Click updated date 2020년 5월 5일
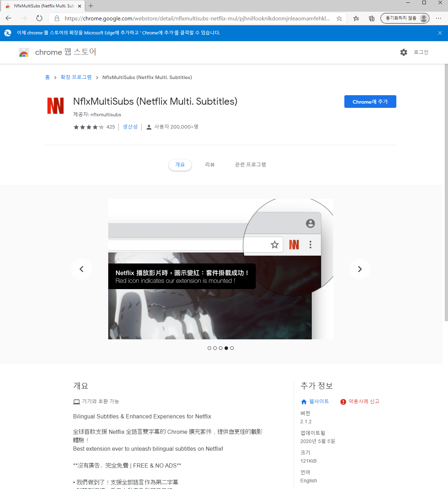 click(x=318, y=441)
